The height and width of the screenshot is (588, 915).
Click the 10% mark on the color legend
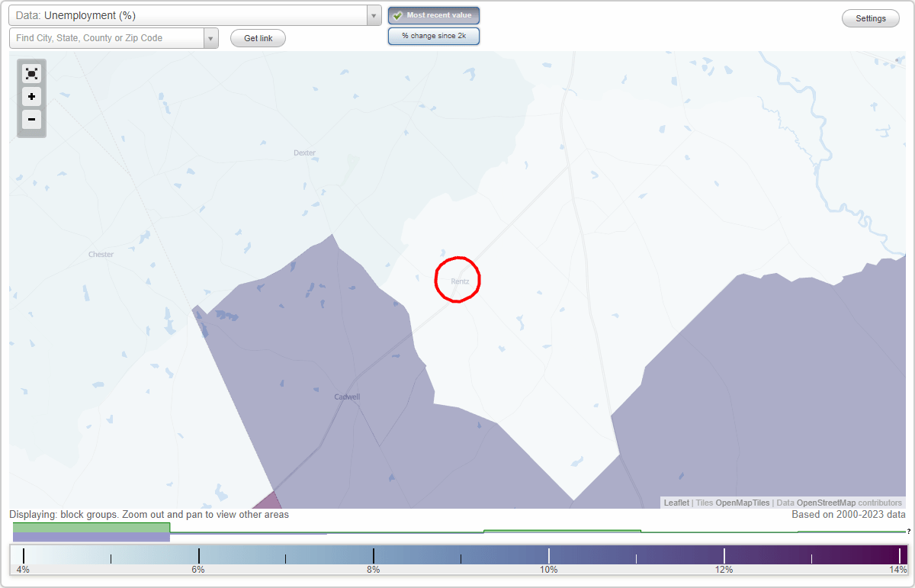[x=549, y=570]
